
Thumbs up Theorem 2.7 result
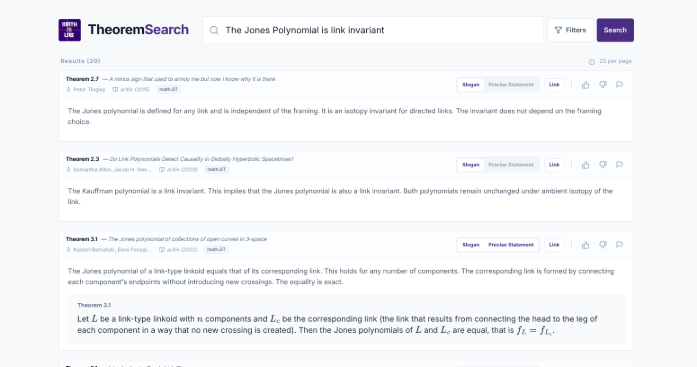585,85
